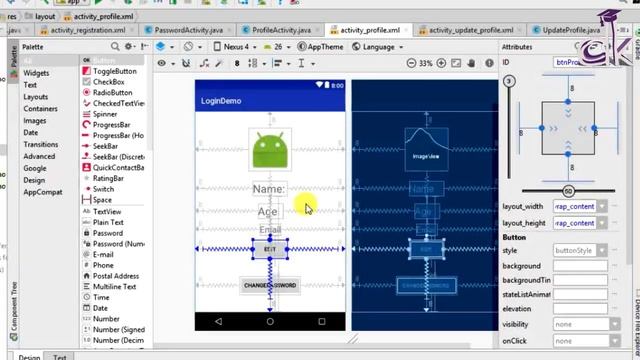
Task: Adjust the horizontal bias slider at 50
Action: (568, 191)
